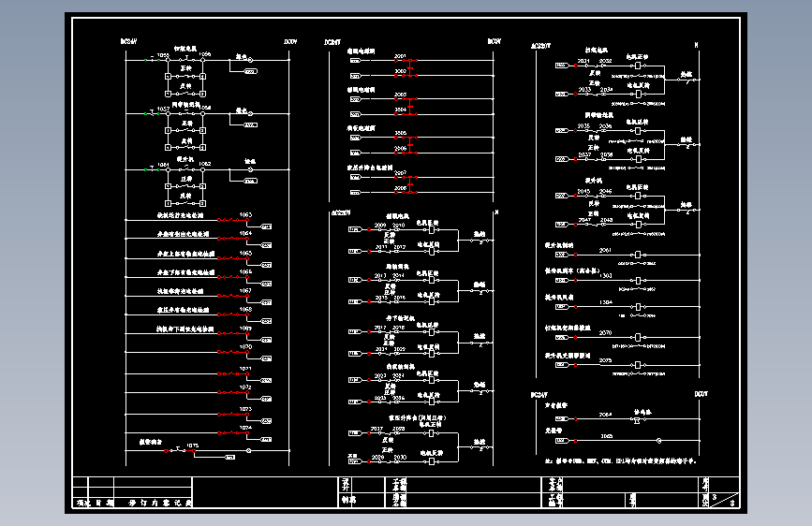Select wire number 1066 label
Viewport: 812px width, 526px height.
click(245, 271)
